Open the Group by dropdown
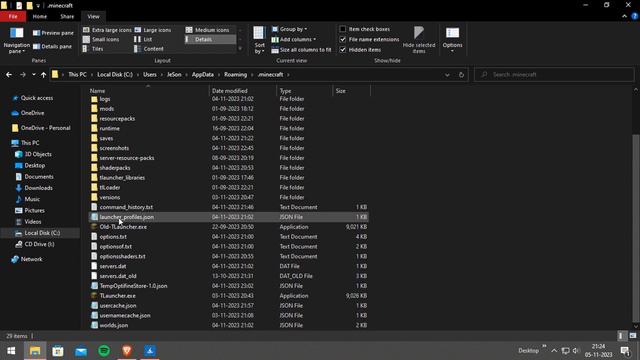Viewport: 640px width, 360px height. click(x=289, y=29)
